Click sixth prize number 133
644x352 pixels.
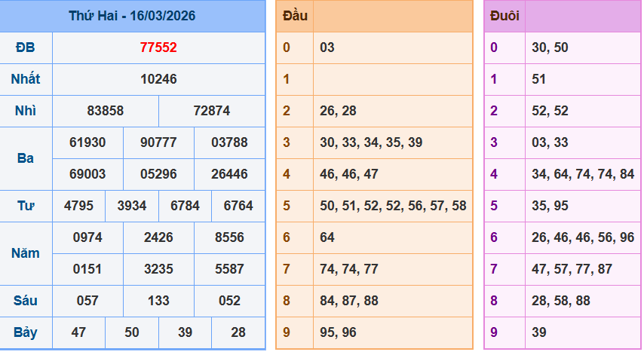pyautogui.click(x=158, y=301)
